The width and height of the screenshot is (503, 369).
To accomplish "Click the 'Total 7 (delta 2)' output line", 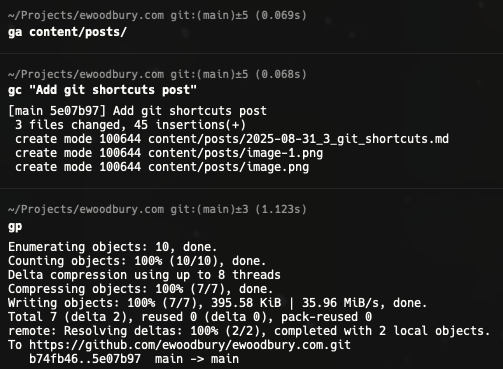I will click(190, 317).
